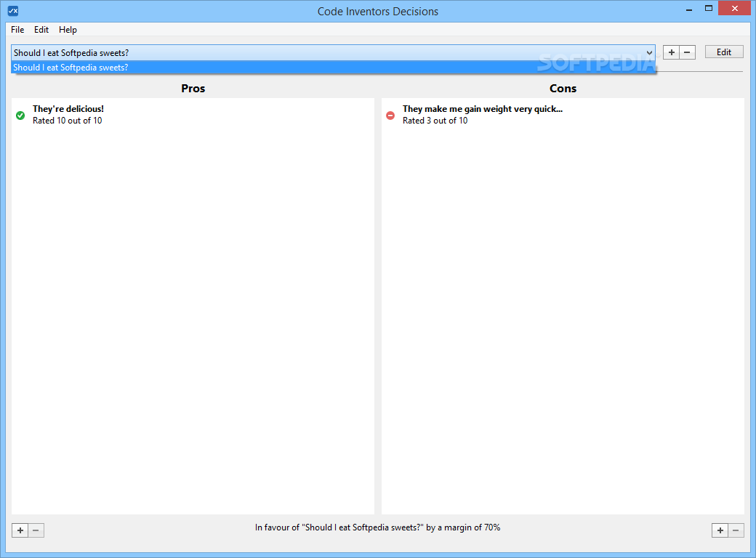Close the Code Inventors Decisions window
This screenshot has width=756, height=558.
(734, 8)
